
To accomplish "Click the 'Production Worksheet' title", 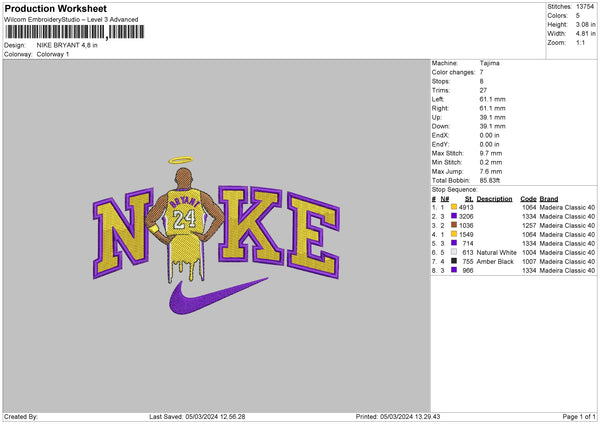I will (55, 8).
